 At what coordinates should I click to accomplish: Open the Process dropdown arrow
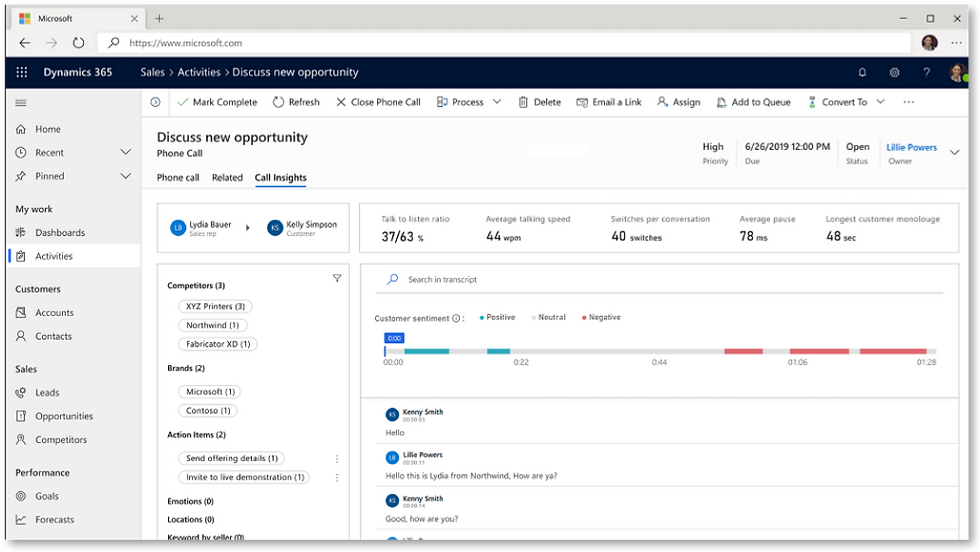click(x=497, y=102)
